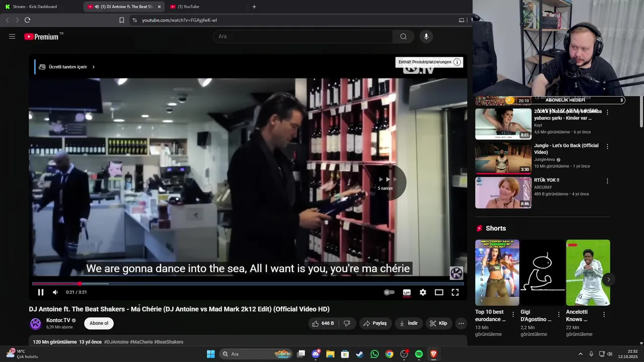Image resolution: width=644 pixels, height=362 pixels.
Task: Expand the Ücretli tanıtım içerir notice
Action: click(67, 67)
